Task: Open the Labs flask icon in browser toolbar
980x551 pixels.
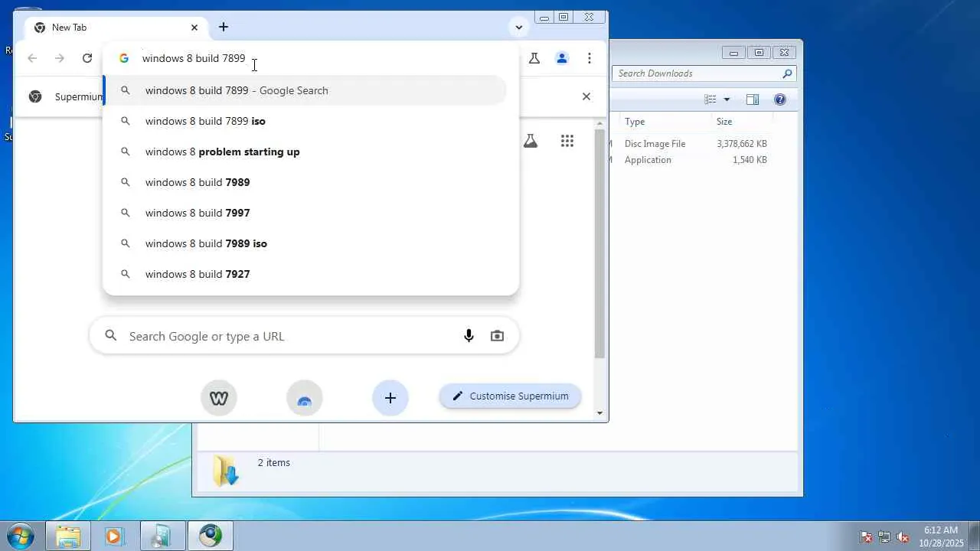Action: coord(534,58)
